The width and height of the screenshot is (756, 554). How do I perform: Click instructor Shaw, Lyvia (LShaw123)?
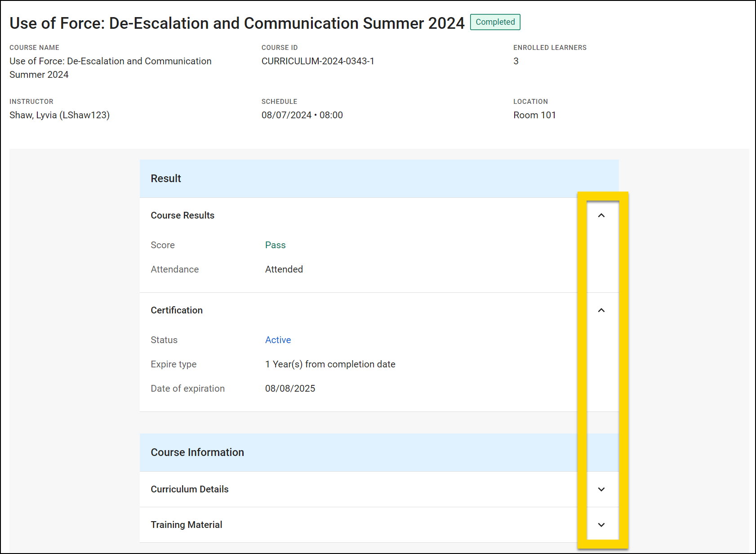tap(60, 115)
